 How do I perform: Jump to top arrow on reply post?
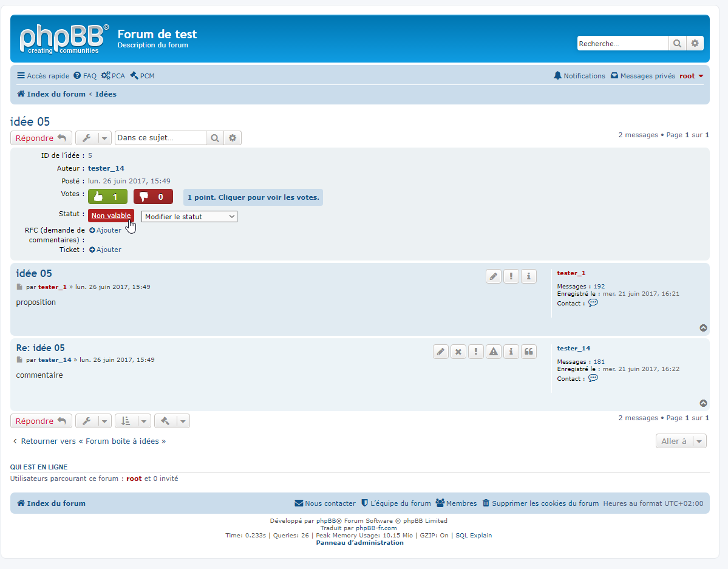703,403
